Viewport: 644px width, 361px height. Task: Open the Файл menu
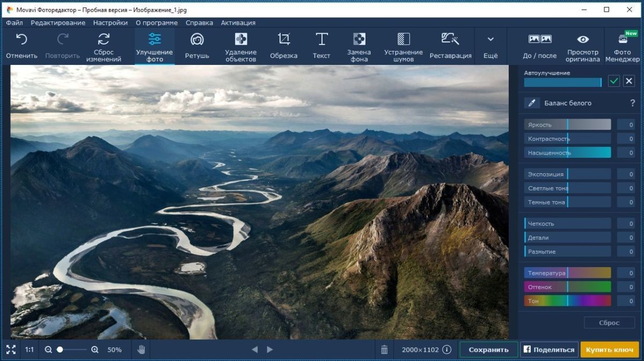coord(14,23)
